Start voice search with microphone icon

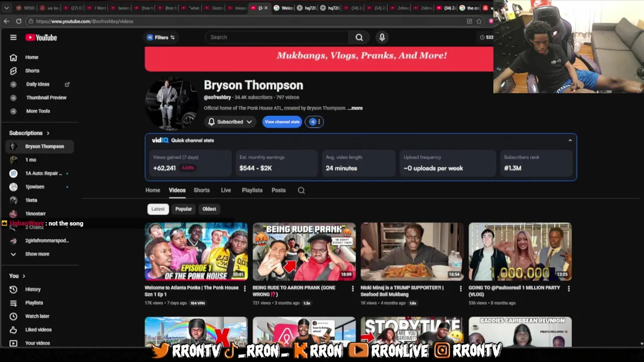coord(382,37)
